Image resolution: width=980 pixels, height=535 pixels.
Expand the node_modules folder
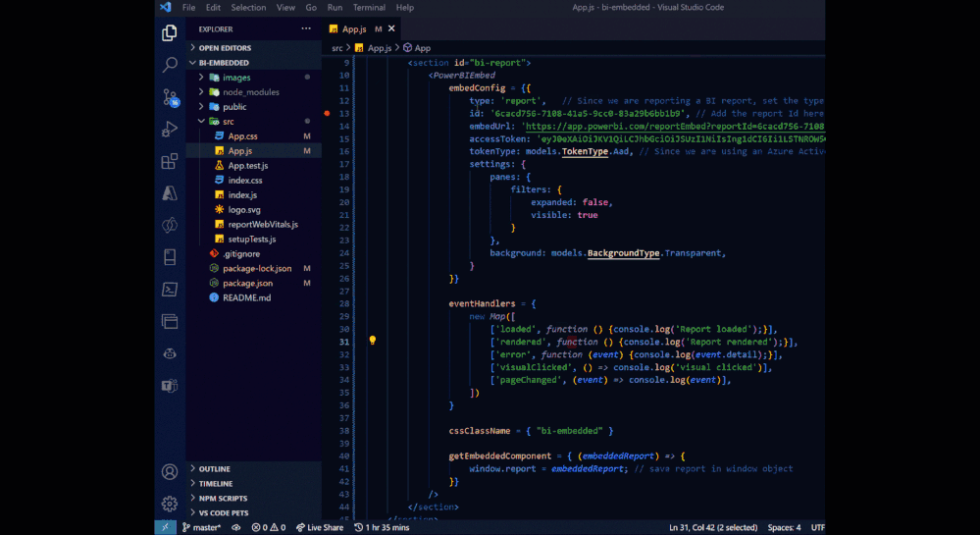point(254,92)
